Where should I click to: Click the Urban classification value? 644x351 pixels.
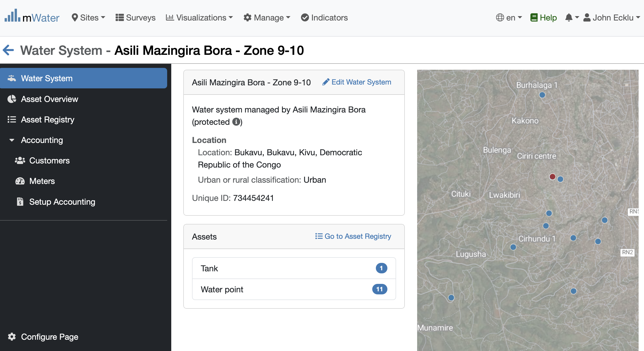click(x=315, y=180)
